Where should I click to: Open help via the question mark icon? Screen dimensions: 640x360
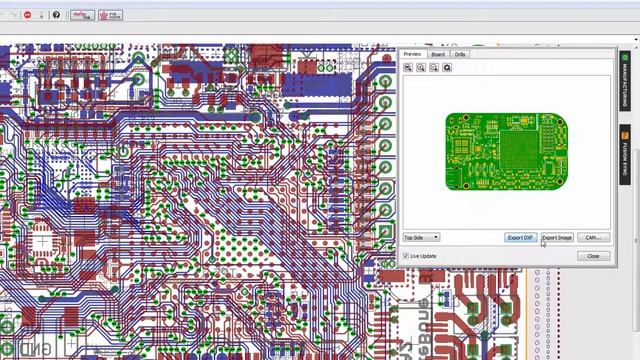point(56,15)
